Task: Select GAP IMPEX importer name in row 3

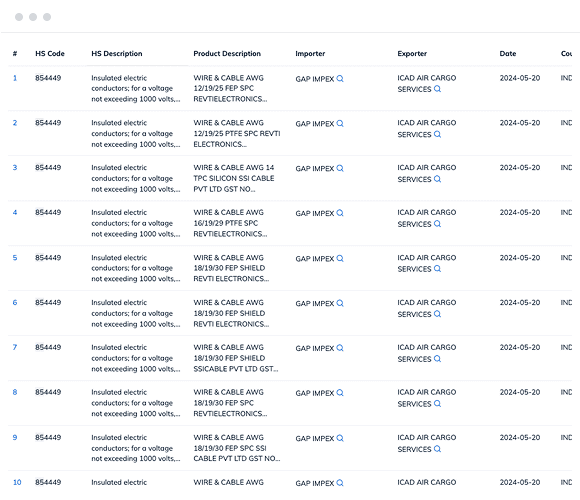Action: [x=315, y=169]
